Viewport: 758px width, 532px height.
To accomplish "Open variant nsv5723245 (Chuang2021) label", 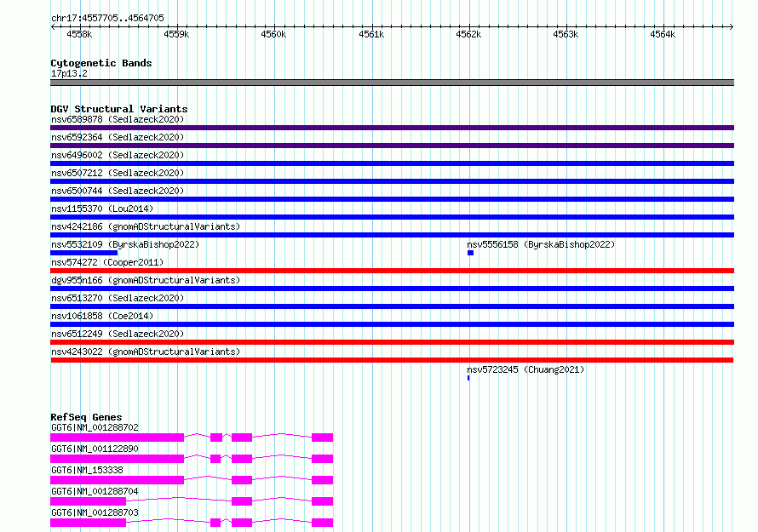I will coord(525,369).
